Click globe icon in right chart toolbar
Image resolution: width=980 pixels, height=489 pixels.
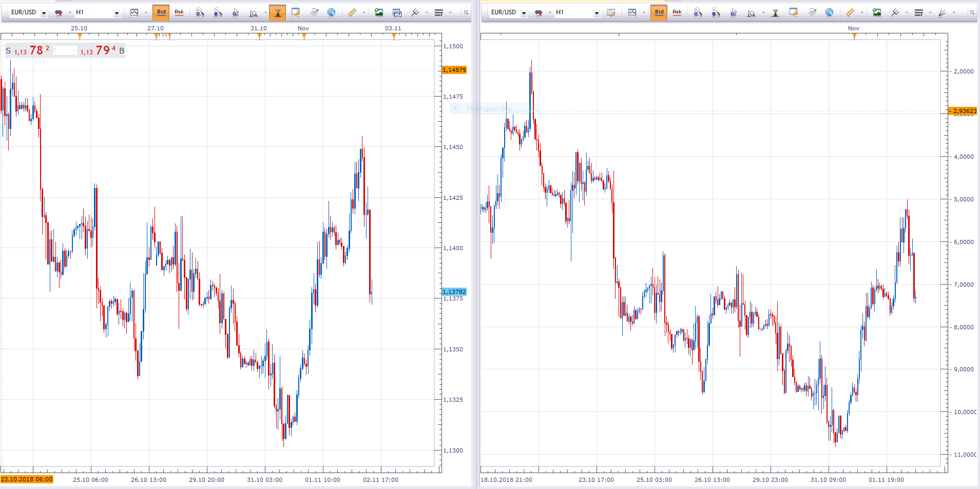829,12
